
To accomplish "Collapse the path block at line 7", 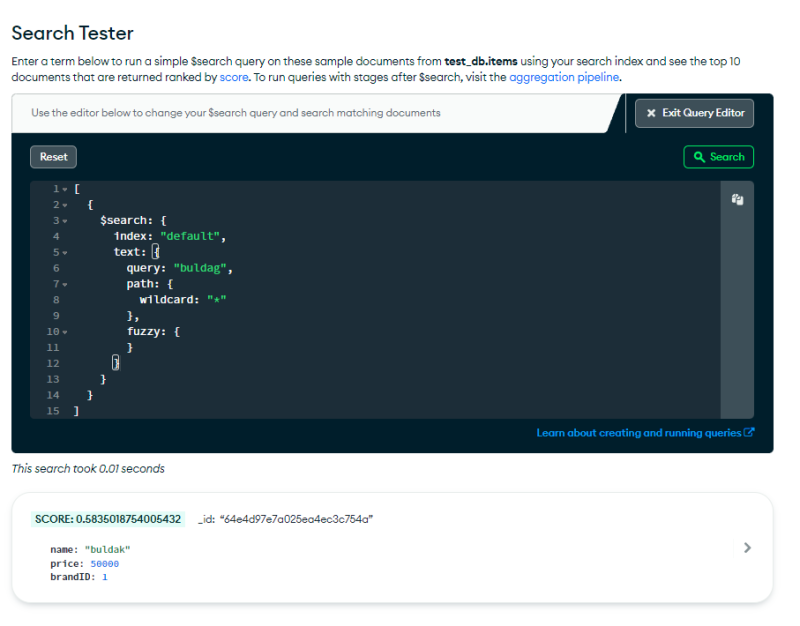I will [65, 285].
